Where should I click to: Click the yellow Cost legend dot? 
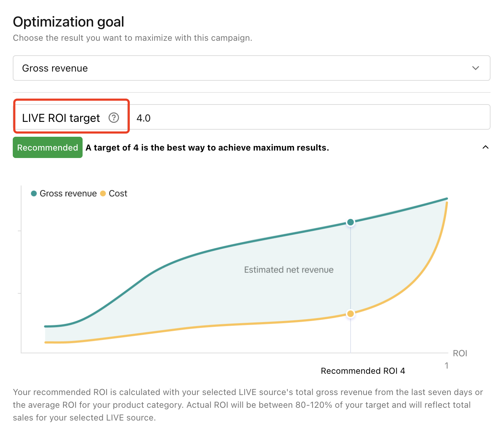click(x=103, y=193)
